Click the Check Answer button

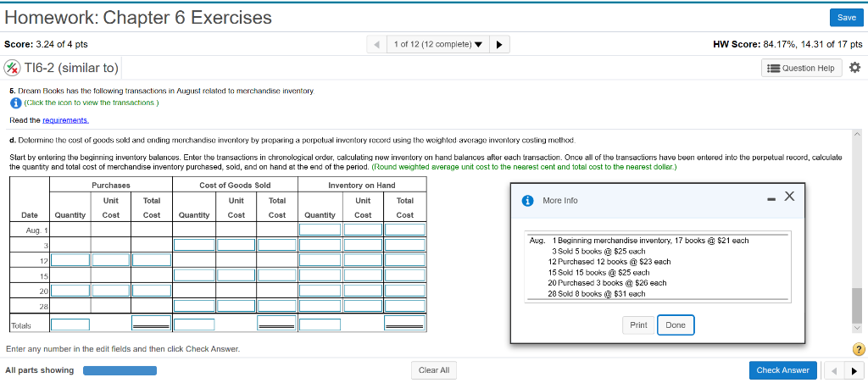782,370
